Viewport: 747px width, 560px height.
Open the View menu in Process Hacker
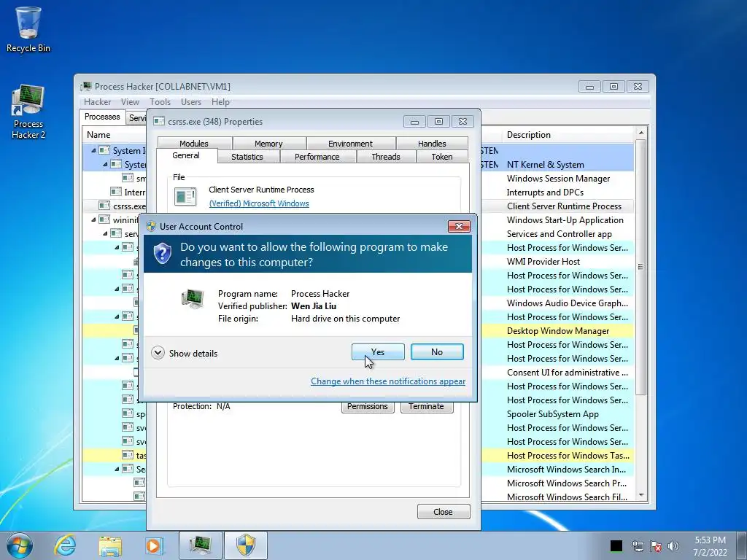point(130,102)
